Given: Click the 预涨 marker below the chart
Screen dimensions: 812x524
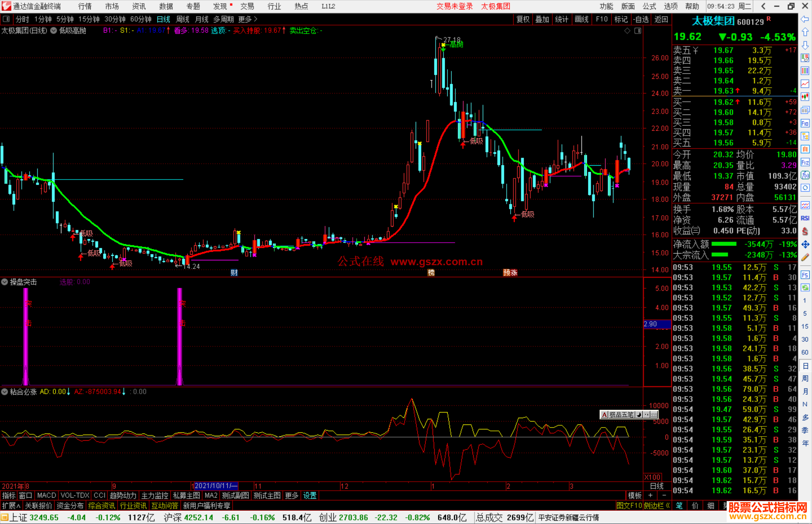Looking at the screenshot, I should (x=510, y=273).
